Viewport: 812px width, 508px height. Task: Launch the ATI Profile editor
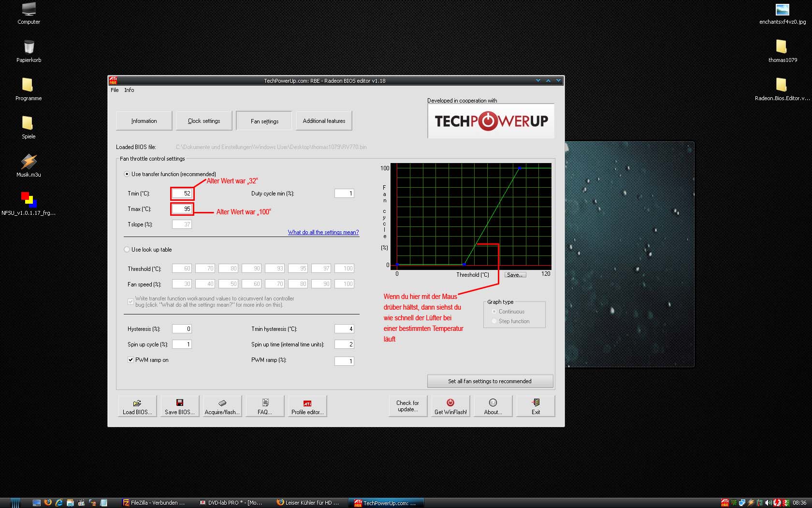coord(307,406)
